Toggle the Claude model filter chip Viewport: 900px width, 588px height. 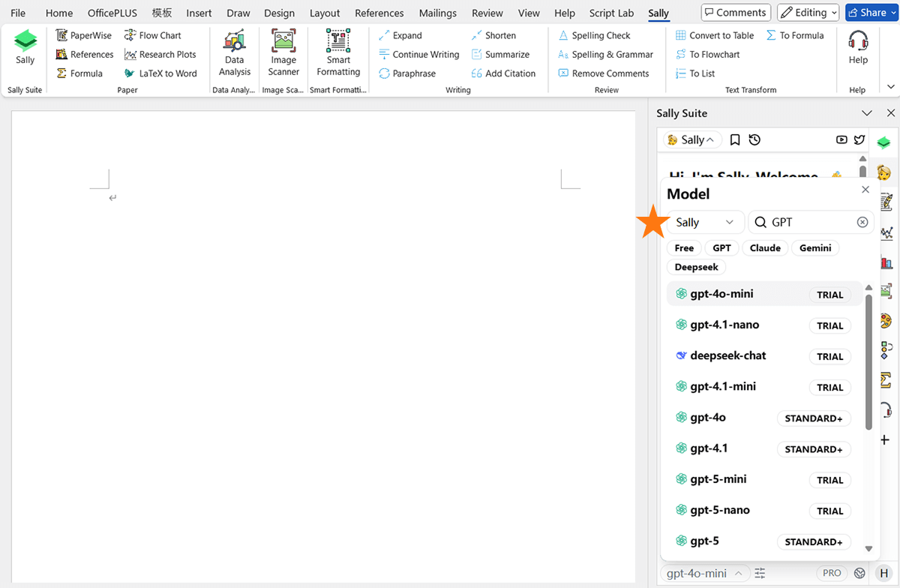coord(765,248)
